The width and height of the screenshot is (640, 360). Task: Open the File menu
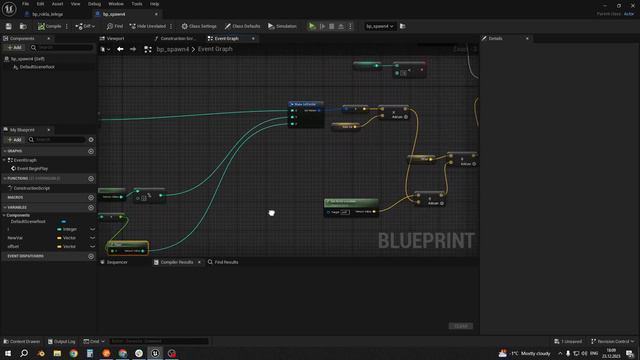(x=25, y=4)
